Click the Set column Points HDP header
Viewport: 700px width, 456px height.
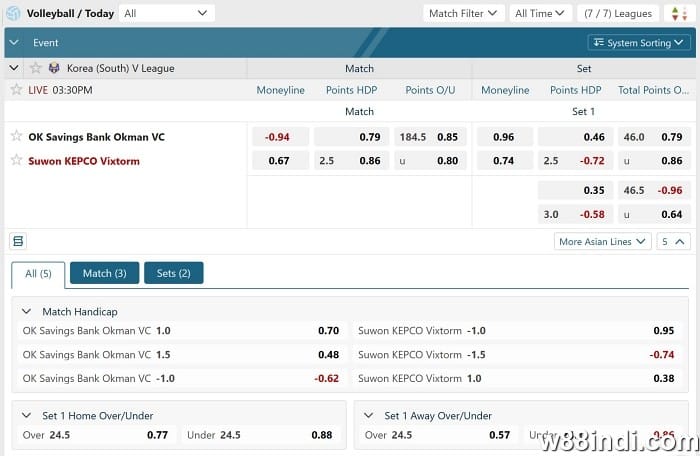pos(575,90)
